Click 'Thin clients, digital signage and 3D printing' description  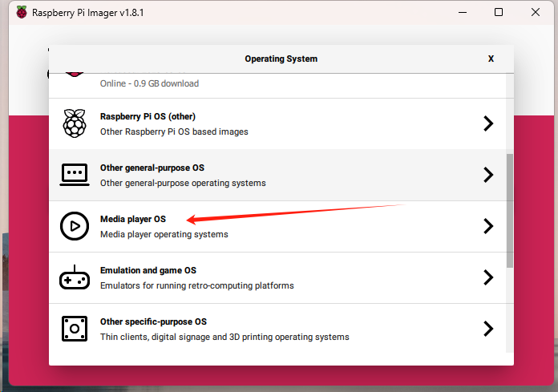pos(224,337)
